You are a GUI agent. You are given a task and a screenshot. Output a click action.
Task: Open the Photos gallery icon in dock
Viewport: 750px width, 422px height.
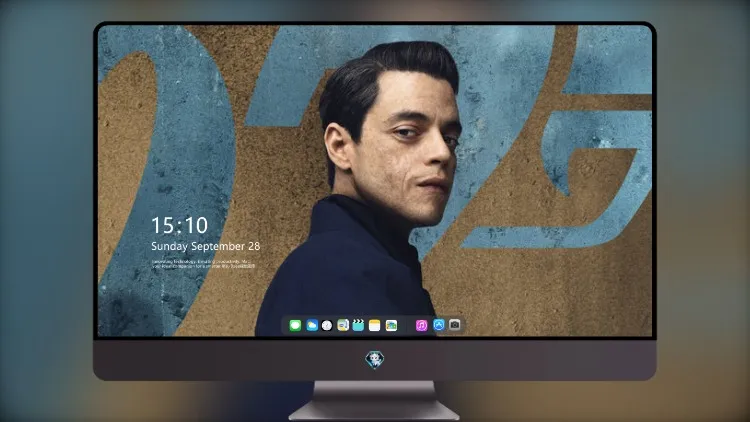point(391,326)
